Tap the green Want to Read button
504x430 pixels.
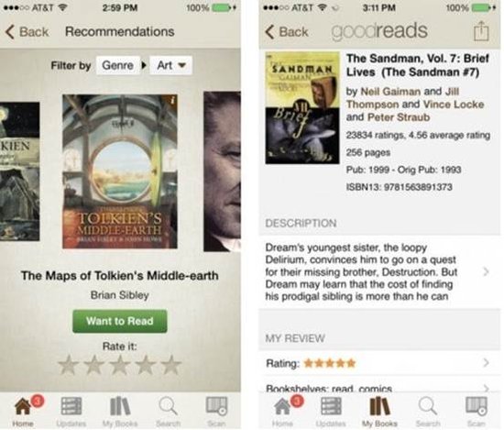(x=120, y=321)
